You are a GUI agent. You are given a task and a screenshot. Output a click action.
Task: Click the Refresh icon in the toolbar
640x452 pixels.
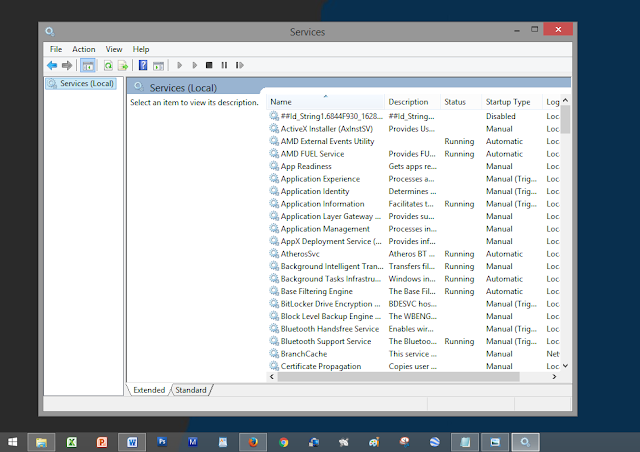108,65
